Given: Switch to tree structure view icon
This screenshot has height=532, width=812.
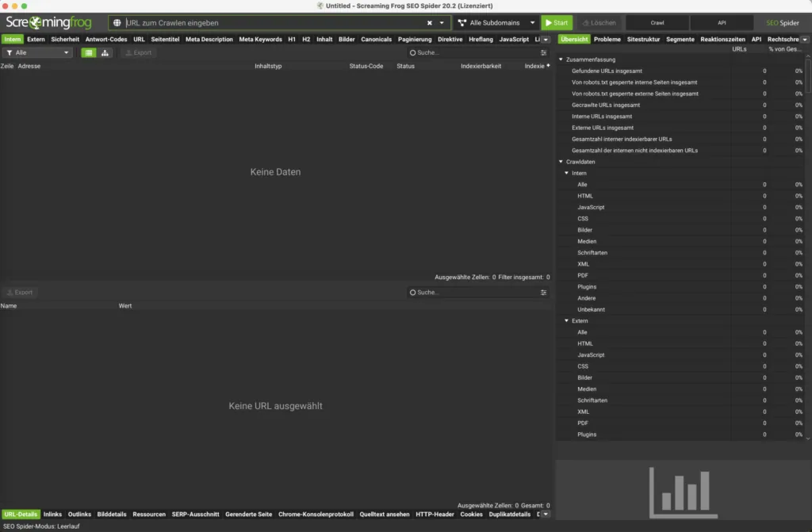Looking at the screenshot, I should (105, 53).
